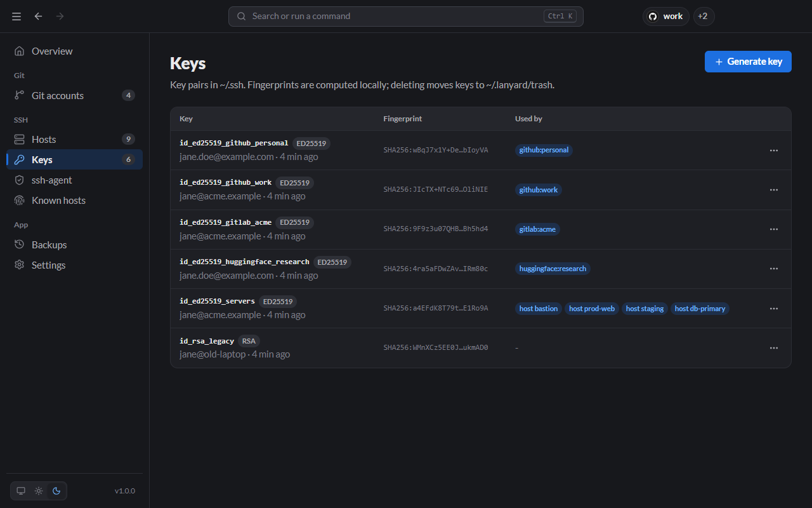Click the host prod-web tag

point(592,309)
